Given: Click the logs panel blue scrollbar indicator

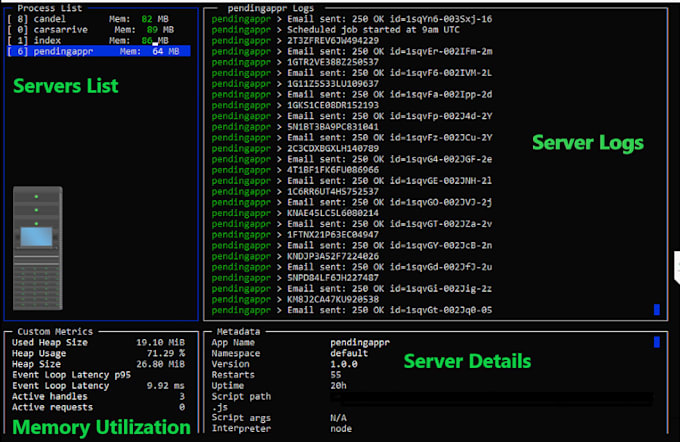Looking at the screenshot, I should 657,309.
